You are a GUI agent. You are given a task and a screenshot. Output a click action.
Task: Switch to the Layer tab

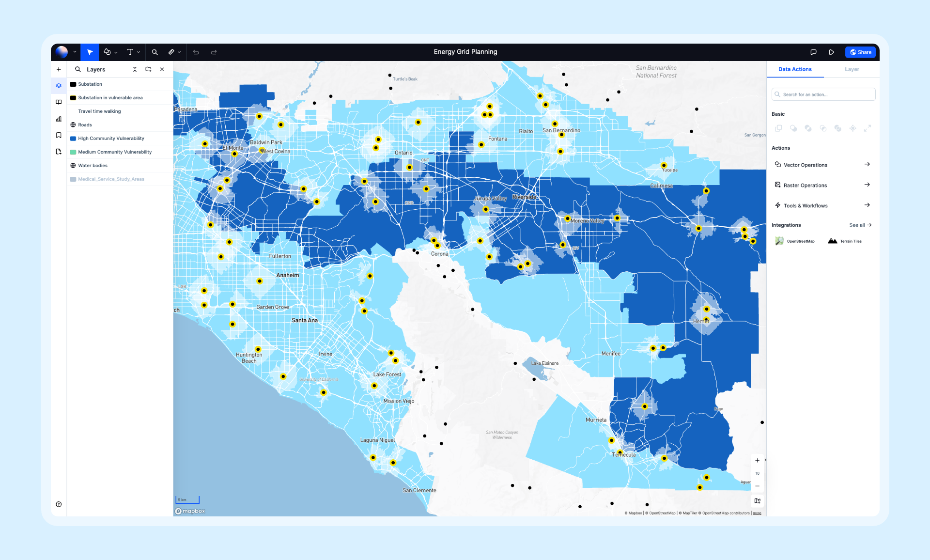852,69
